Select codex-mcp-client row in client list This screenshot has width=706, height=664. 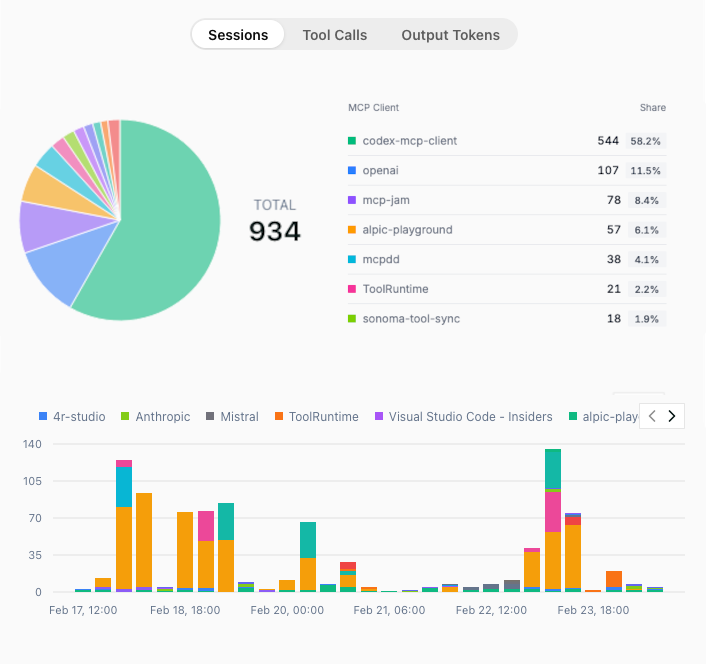(x=409, y=141)
